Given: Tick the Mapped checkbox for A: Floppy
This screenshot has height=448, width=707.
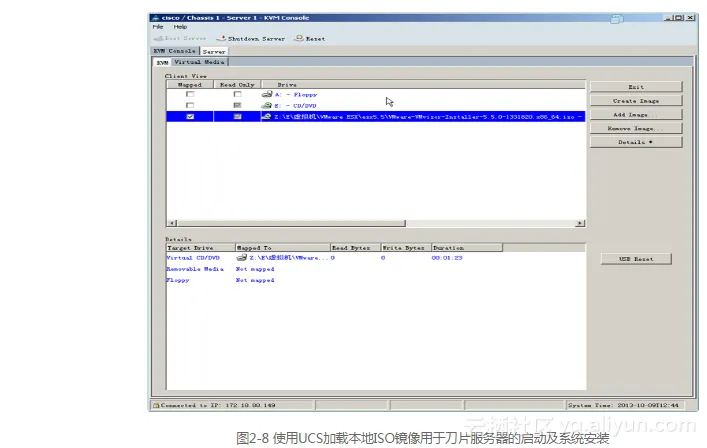Looking at the screenshot, I should 190,94.
